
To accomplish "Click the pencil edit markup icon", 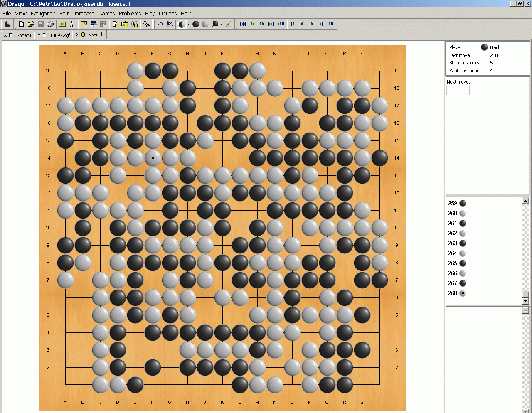I will coord(229,24).
